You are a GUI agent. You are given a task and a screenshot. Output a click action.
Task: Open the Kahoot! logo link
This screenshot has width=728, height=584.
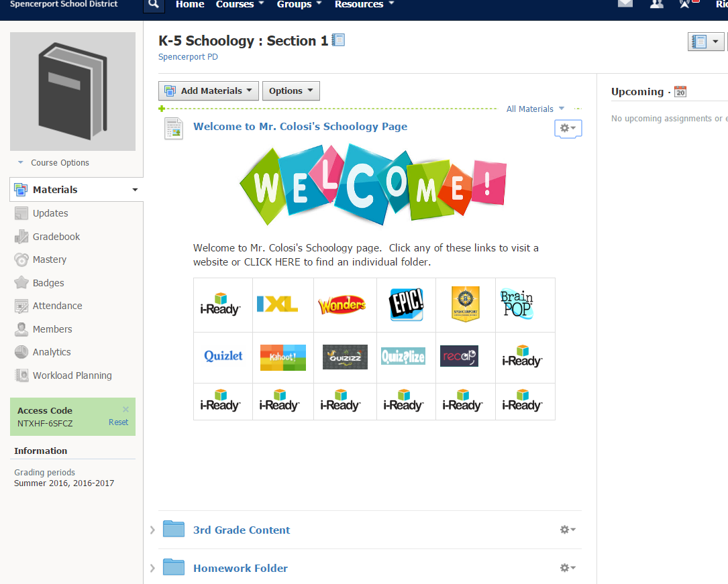282,357
